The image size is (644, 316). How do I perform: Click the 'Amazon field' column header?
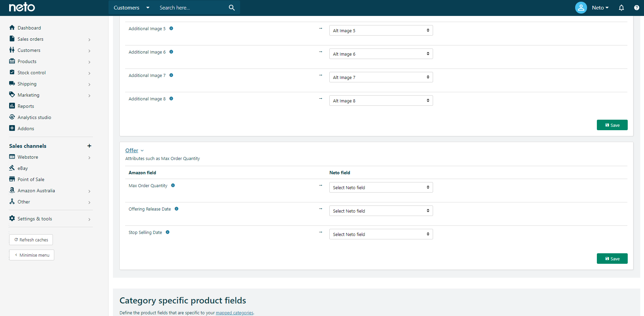142,173
